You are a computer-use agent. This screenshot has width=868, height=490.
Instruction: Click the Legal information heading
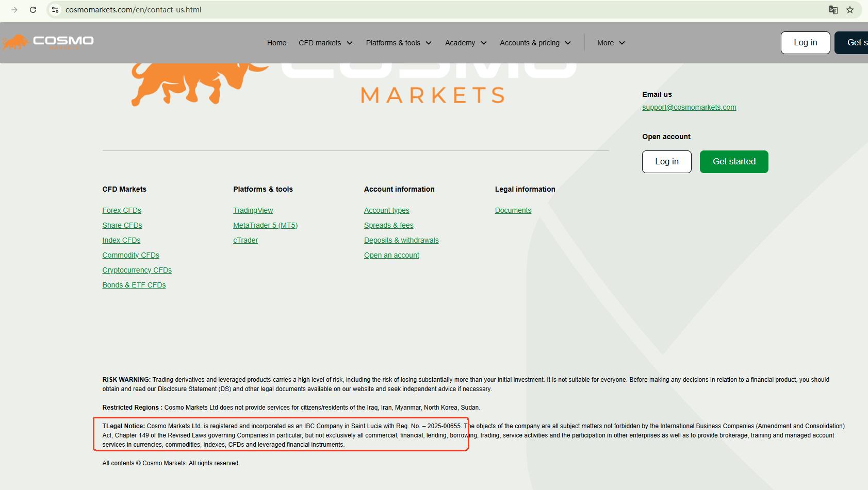coord(525,189)
